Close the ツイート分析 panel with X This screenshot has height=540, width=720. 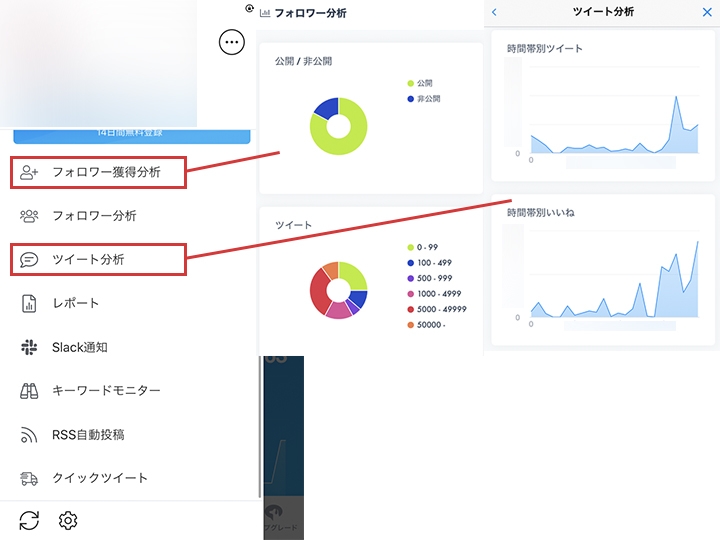708,12
